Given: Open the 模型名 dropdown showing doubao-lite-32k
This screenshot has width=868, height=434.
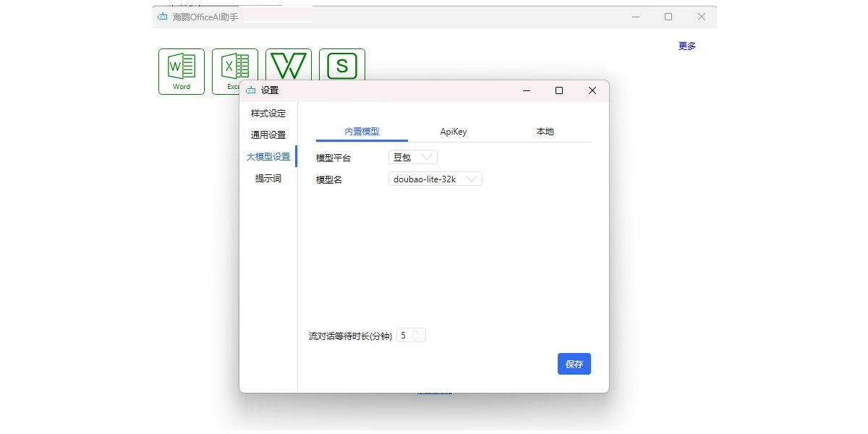Looking at the screenshot, I should coord(435,179).
